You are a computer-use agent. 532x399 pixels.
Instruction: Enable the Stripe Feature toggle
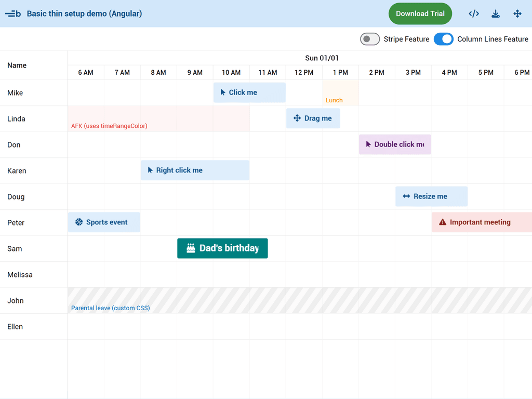tap(370, 39)
